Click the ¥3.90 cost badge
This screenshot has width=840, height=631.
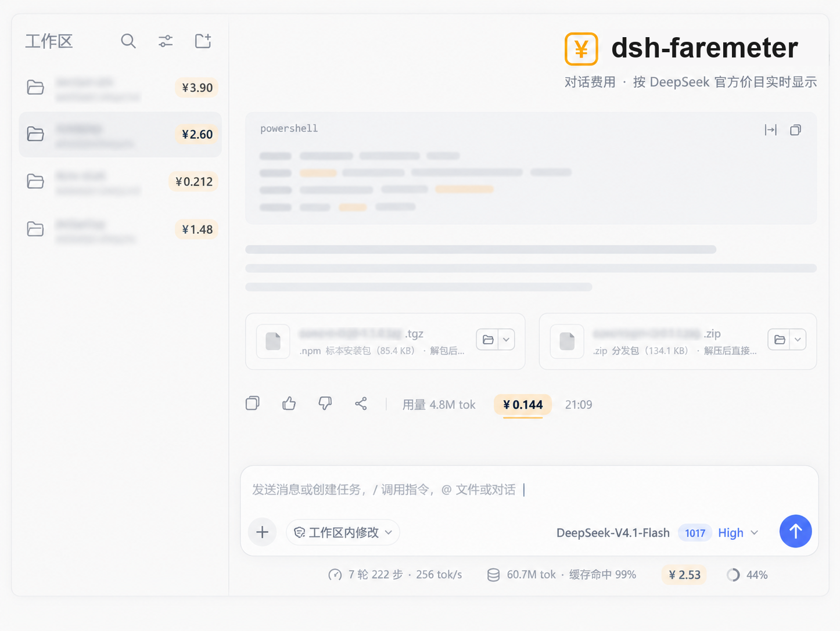click(x=197, y=88)
